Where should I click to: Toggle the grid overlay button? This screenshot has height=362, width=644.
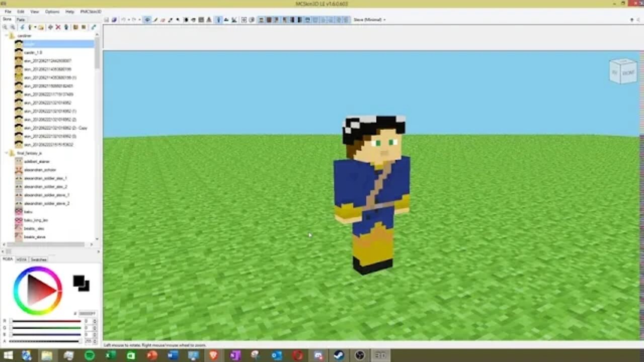244,20
